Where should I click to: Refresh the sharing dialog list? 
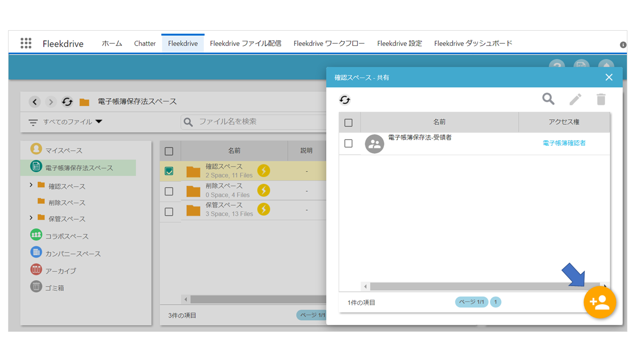(345, 100)
